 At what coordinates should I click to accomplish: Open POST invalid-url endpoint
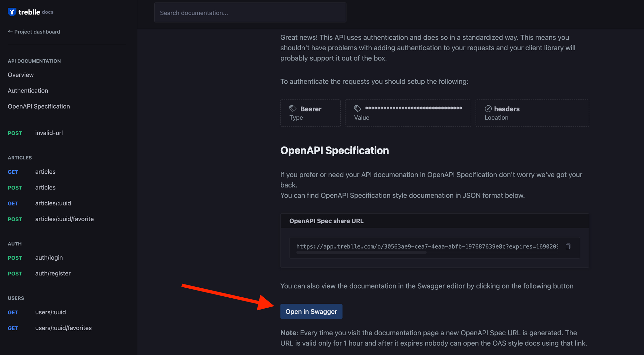pyautogui.click(x=35, y=133)
